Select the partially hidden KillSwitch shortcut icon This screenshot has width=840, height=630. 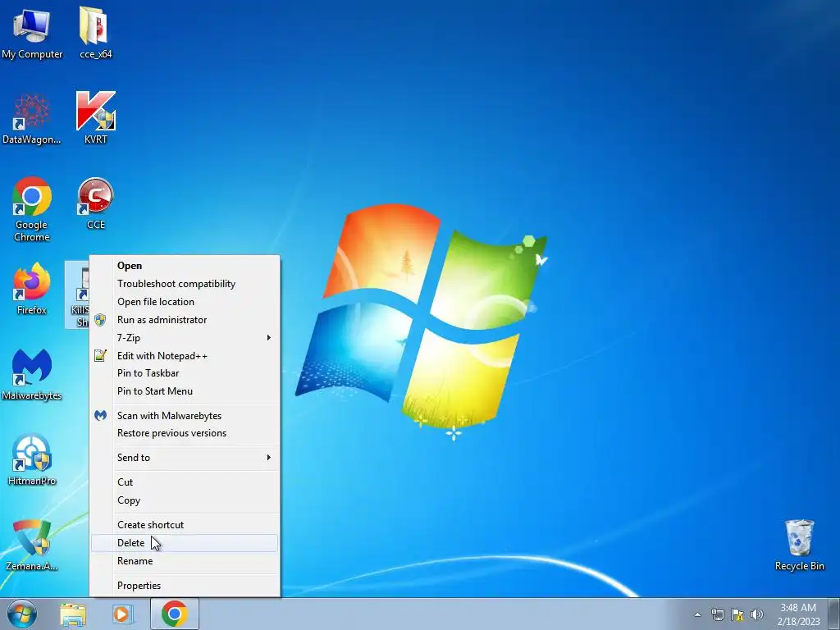tap(78, 294)
